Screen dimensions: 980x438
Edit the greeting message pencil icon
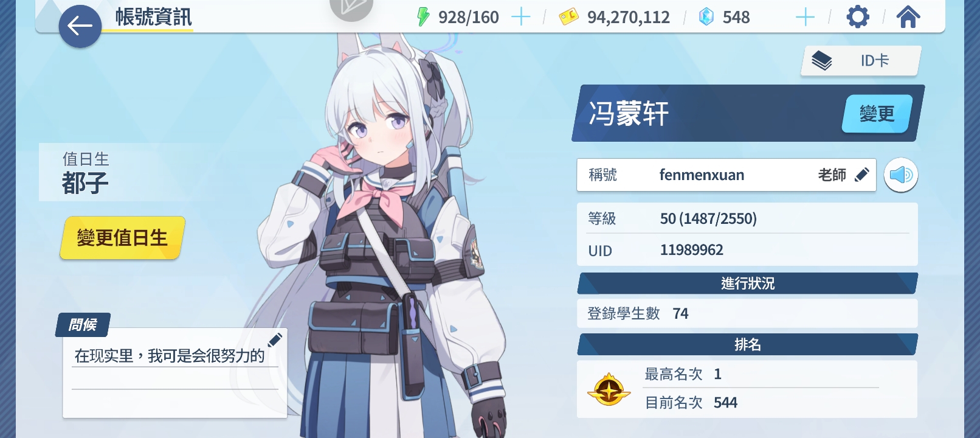click(x=275, y=339)
